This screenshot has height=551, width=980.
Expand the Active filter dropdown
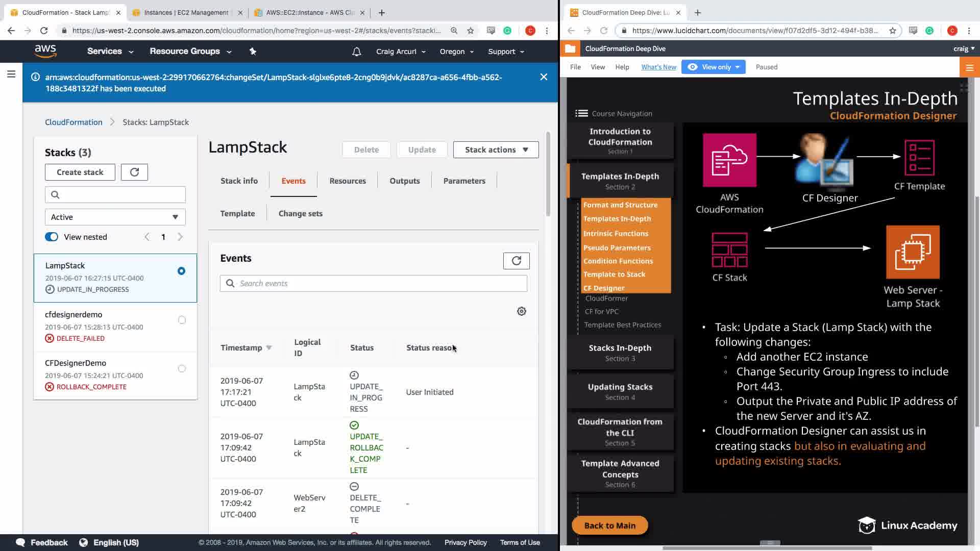click(115, 217)
